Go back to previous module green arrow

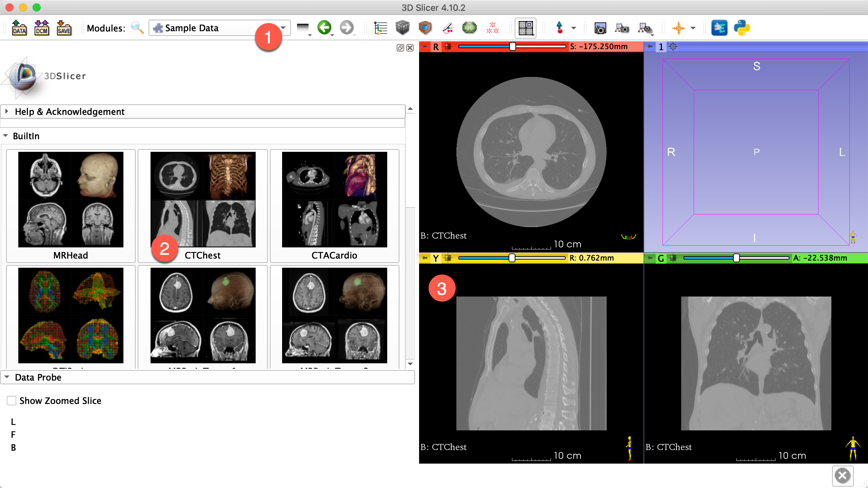pos(325,28)
